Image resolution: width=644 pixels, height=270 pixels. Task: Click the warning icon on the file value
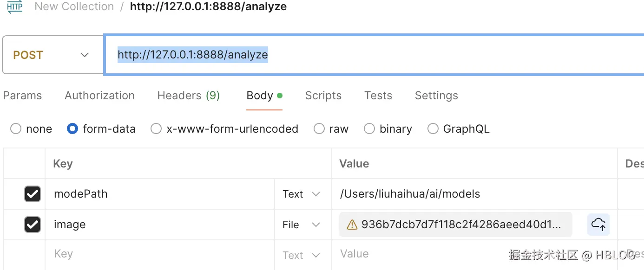pos(353,225)
